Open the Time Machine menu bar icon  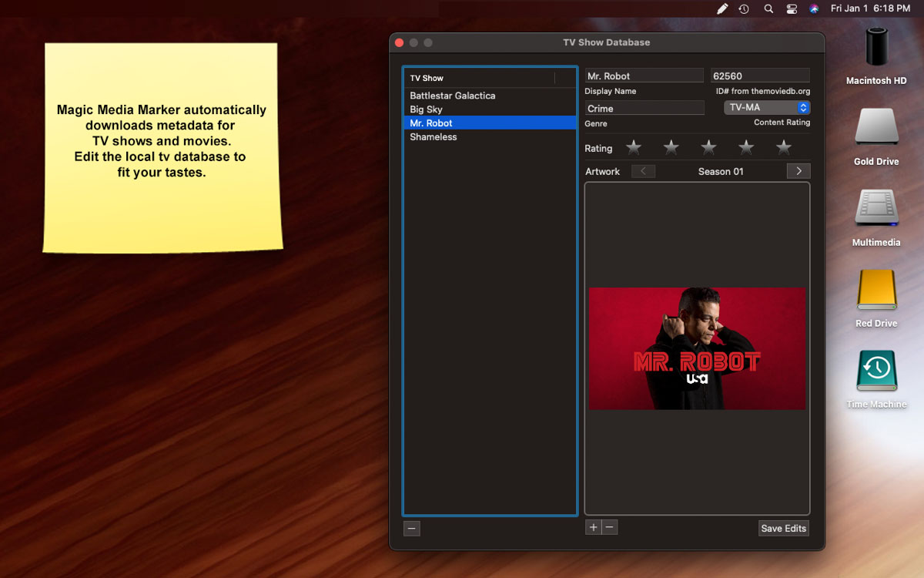(x=744, y=8)
